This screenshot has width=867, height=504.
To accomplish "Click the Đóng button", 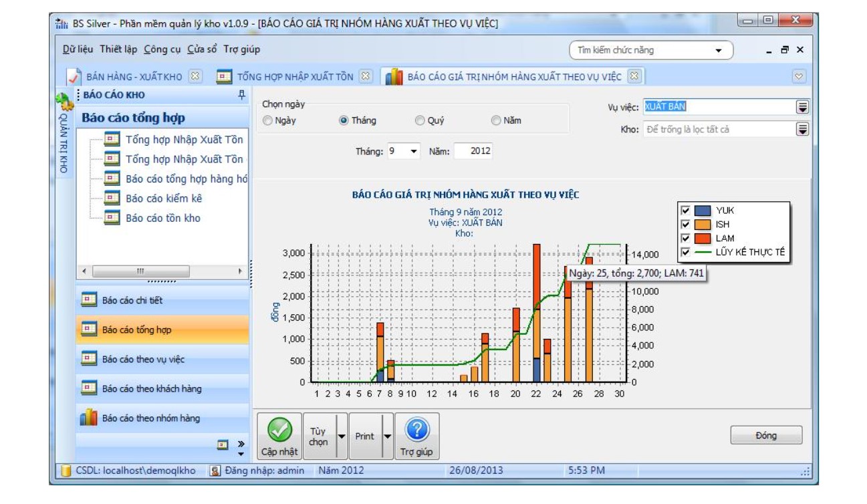I will (766, 435).
